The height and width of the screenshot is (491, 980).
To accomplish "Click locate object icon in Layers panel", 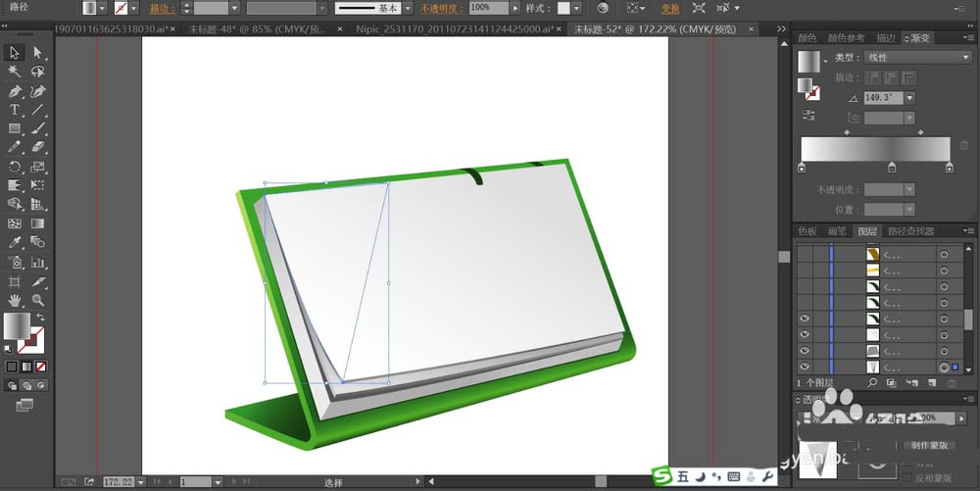I will point(872,383).
